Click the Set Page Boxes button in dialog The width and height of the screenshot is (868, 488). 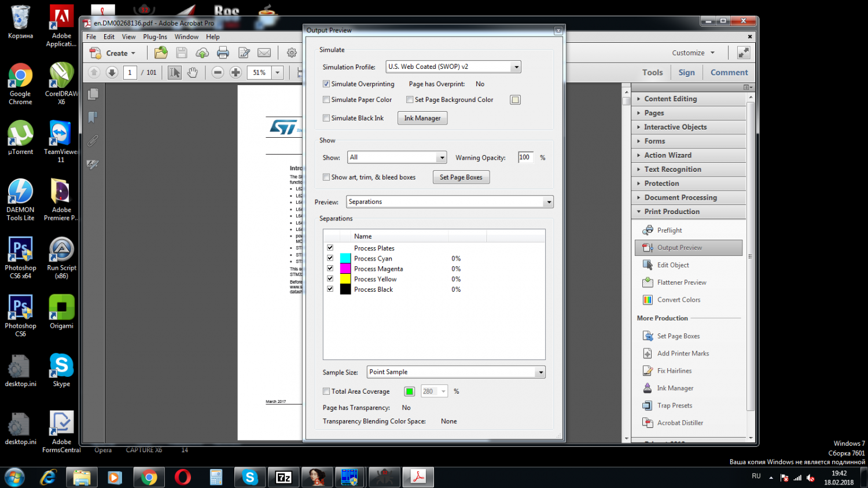pyautogui.click(x=461, y=177)
